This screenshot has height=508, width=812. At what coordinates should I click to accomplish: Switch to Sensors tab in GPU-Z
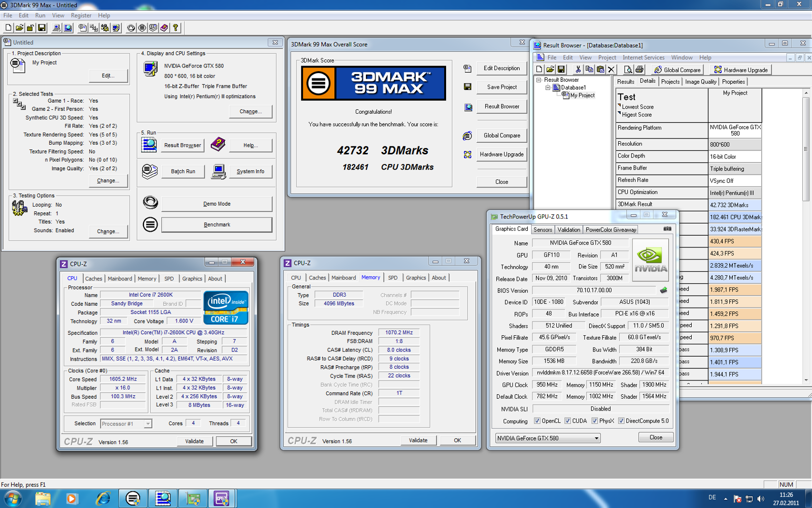coord(543,230)
